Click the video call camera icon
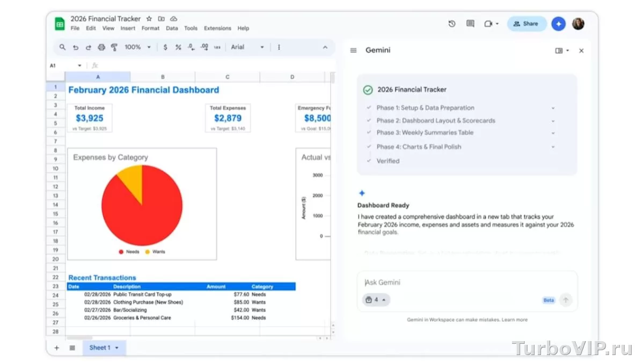Image resolution: width=644 pixels, height=362 pixels. pos(488,24)
